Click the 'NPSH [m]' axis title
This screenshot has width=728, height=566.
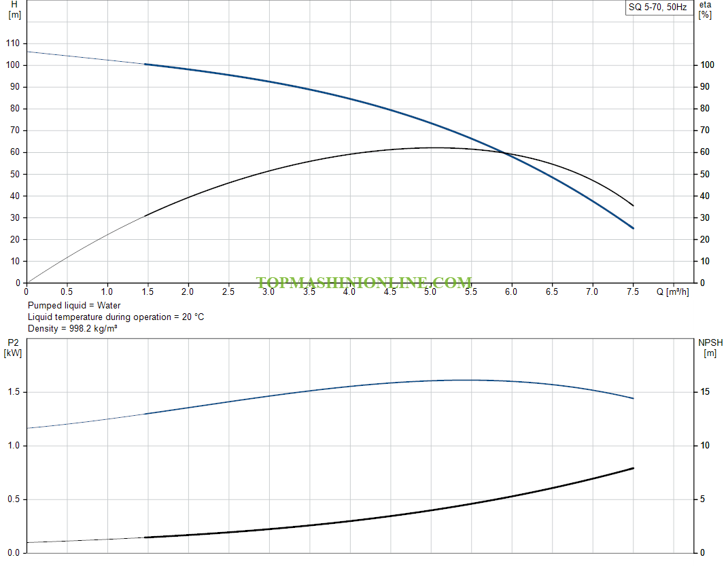(x=710, y=348)
